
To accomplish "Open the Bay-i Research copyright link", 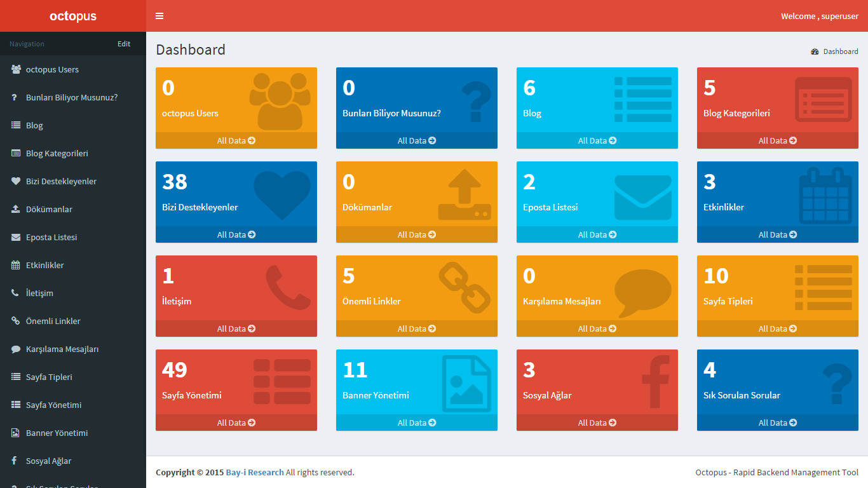I will click(x=254, y=472).
